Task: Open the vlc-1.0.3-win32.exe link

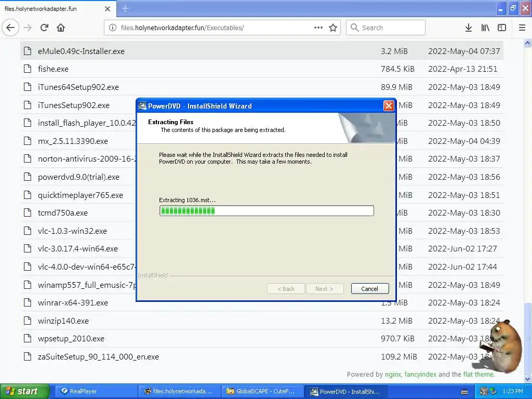Action: tap(72, 231)
